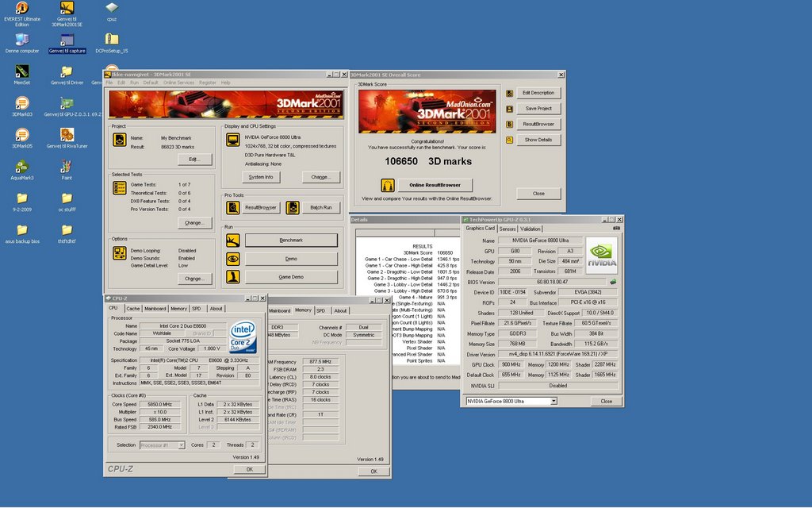Click the Selected Tests icon
This screenshot has height=508, width=812.
pyautogui.click(x=120, y=187)
